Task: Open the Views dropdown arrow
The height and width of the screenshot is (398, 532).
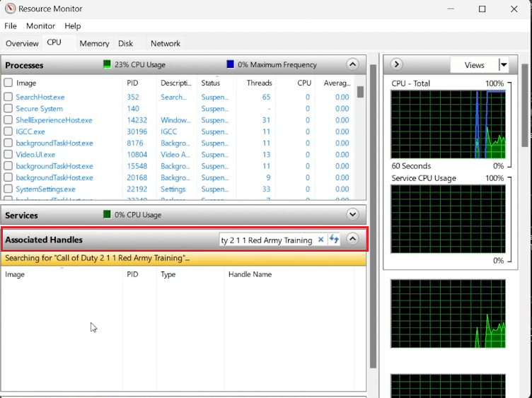Action: 504,65
